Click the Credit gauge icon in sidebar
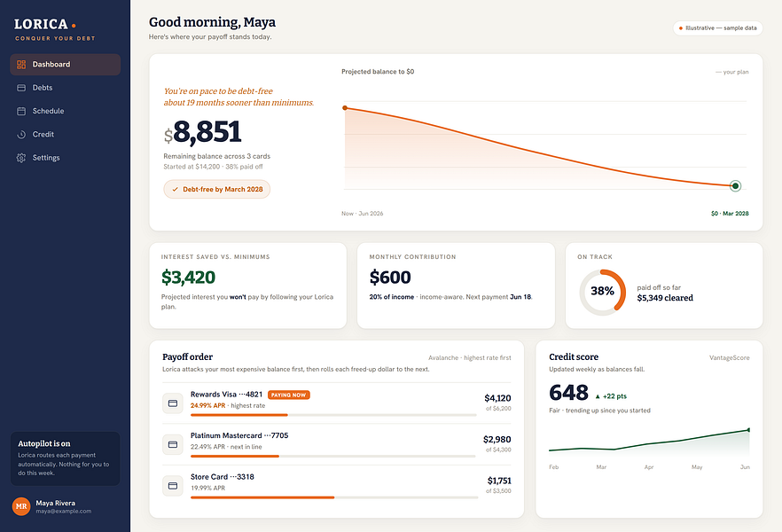782x532 pixels. (21, 135)
